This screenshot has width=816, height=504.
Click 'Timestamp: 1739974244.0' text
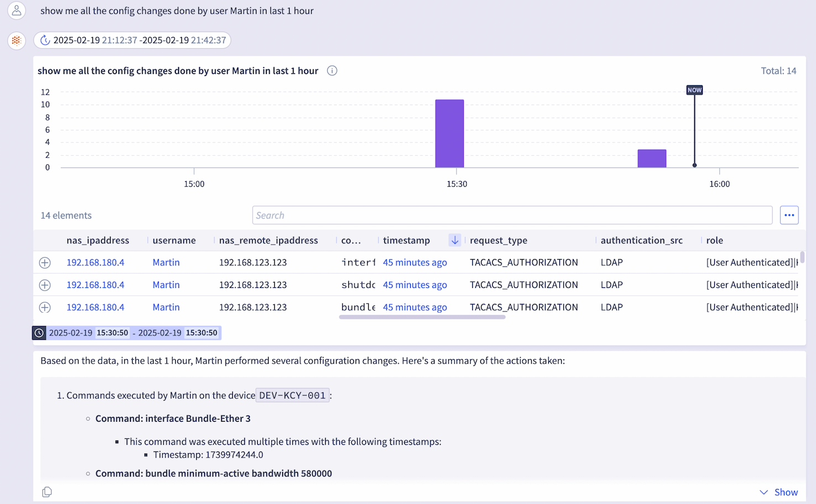coord(208,455)
